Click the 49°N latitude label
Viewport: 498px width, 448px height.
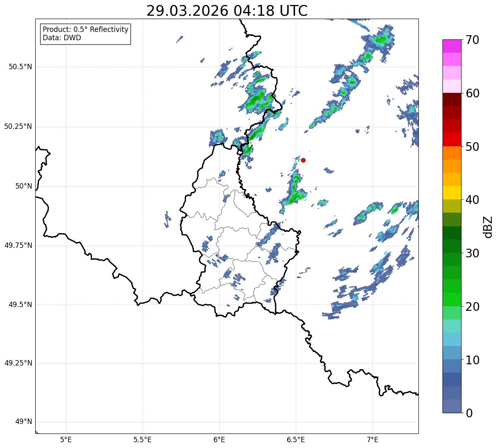click(24, 422)
